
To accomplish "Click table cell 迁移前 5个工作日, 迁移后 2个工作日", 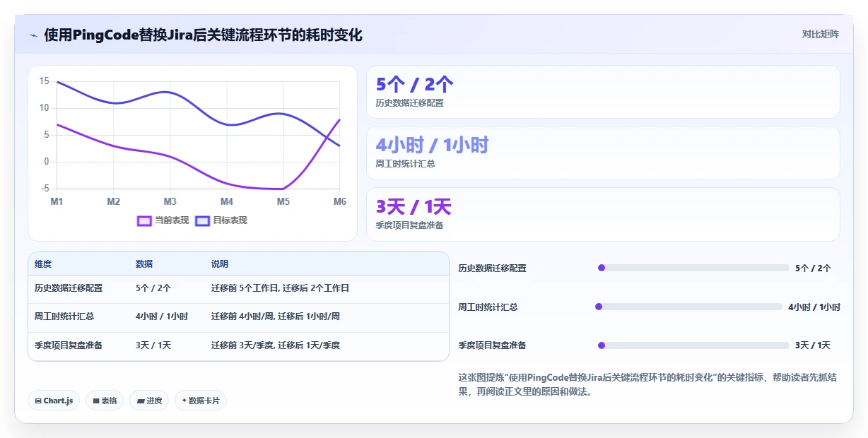I will pyautogui.click(x=280, y=288).
